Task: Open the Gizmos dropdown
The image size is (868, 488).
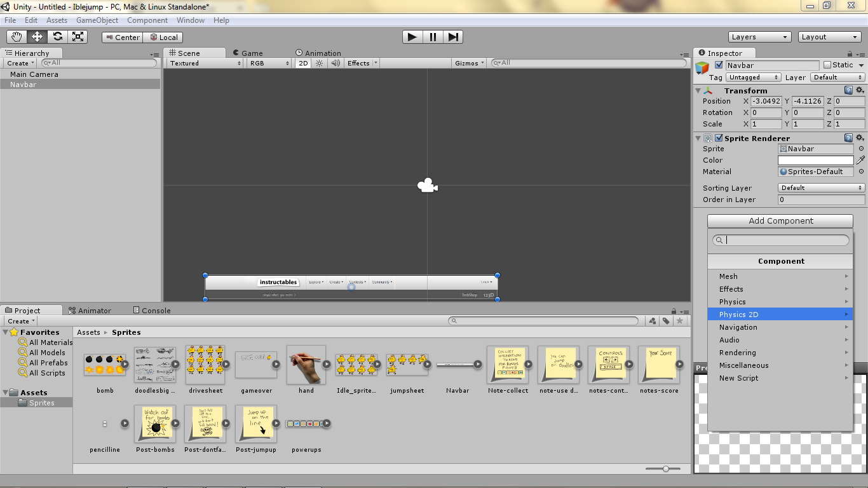Action: click(x=470, y=63)
